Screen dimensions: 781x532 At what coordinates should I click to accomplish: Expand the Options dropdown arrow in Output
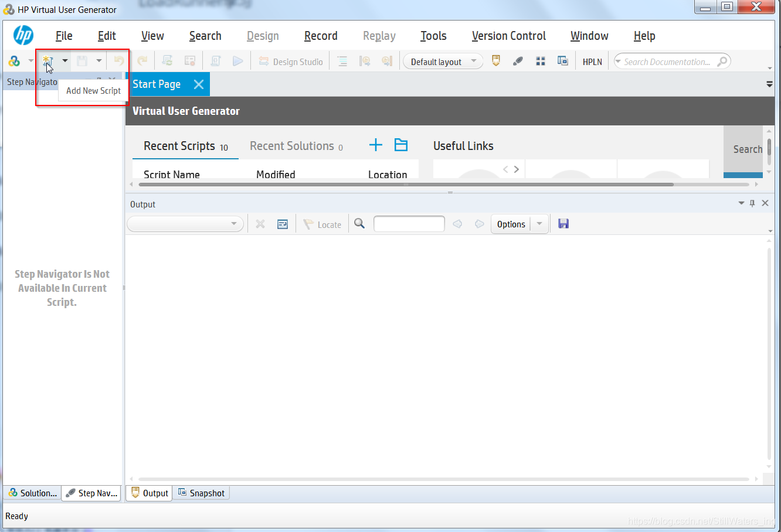click(x=539, y=224)
